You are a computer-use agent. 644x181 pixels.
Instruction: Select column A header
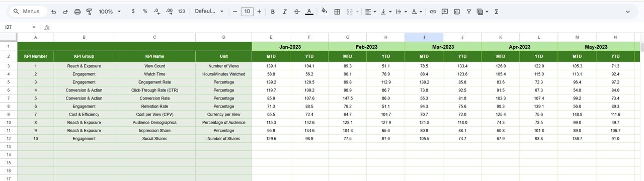tap(35, 37)
